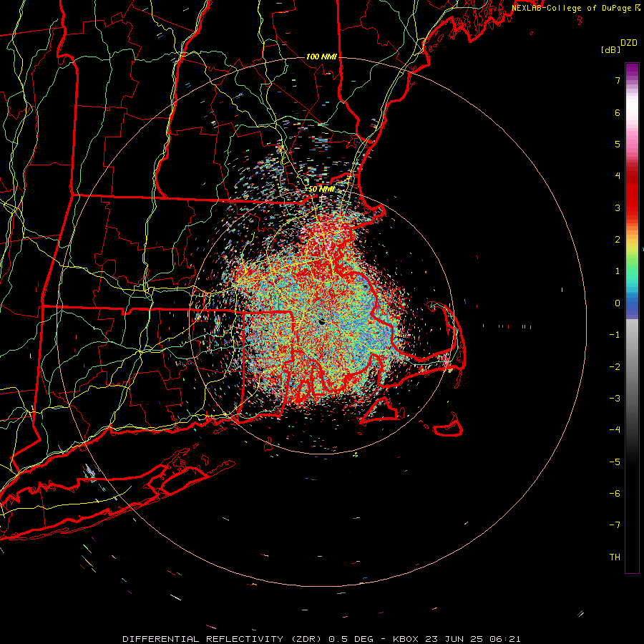Select the 2 value on the color scale
Screen dimensions: 644x644
[x=618, y=240]
